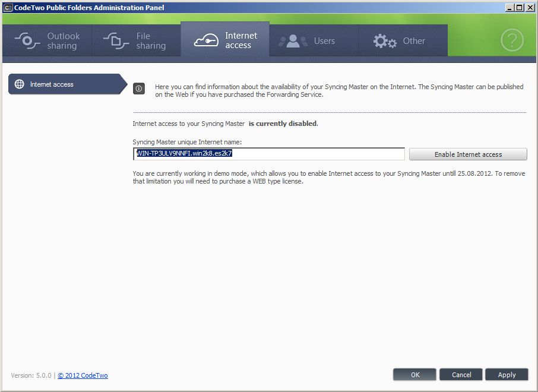
Task: Maximize the Administration Panel window
Action: 520,8
